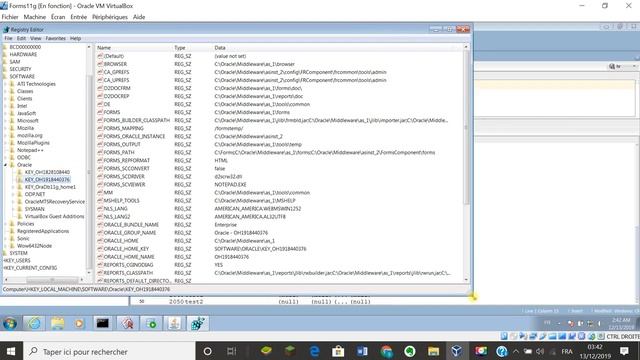640x360 pixels.
Task: Open the Java icon in guest taskbar
Action: (175, 324)
